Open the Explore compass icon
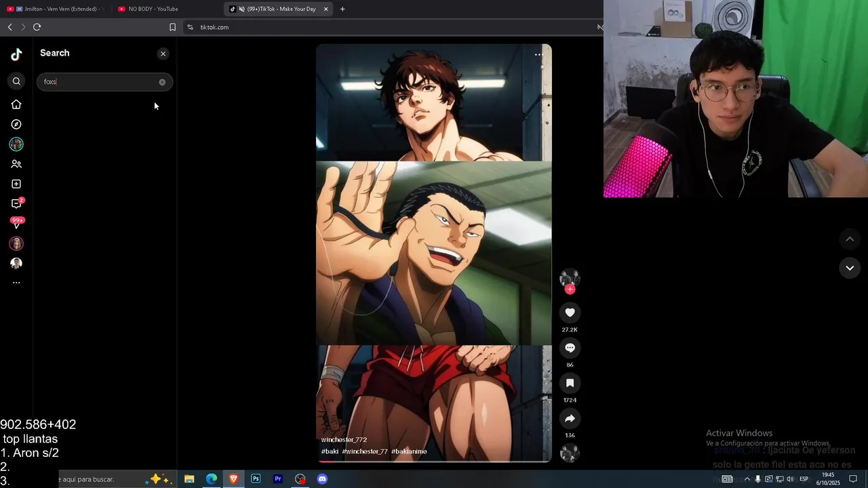 [16, 124]
